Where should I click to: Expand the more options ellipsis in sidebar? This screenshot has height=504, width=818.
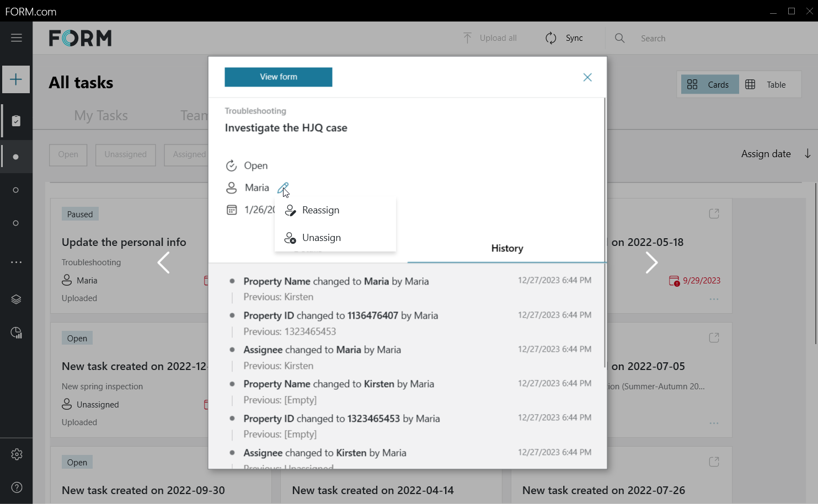point(16,262)
